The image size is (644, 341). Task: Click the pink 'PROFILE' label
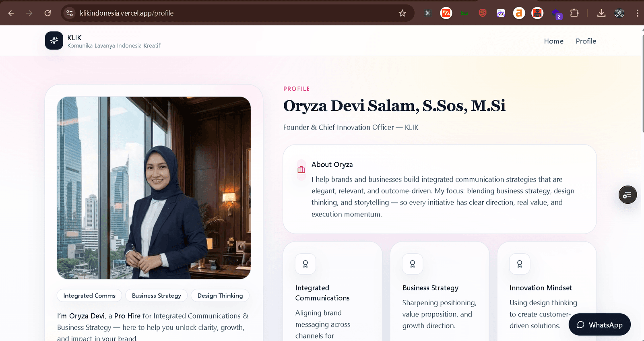click(297, 89)
